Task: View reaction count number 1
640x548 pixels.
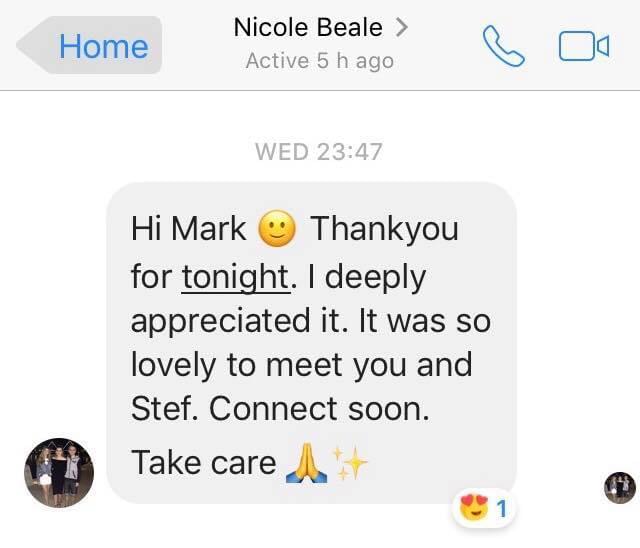Action: [502, 509]
